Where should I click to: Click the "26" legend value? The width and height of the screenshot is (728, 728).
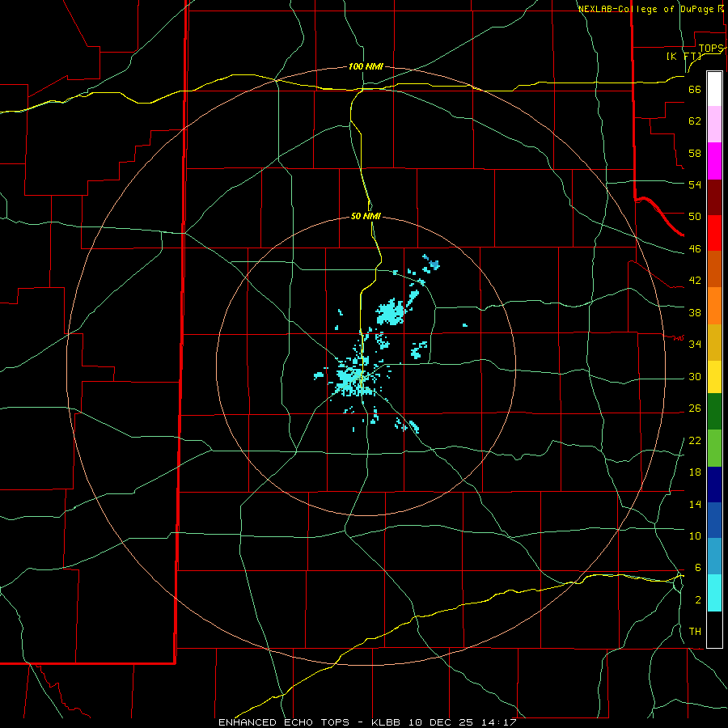coord(695,408)
